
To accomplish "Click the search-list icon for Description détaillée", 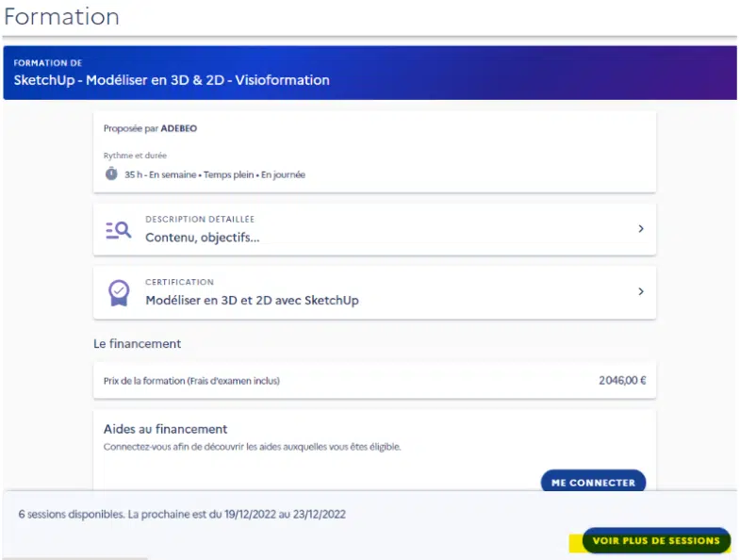I will 119,230.
